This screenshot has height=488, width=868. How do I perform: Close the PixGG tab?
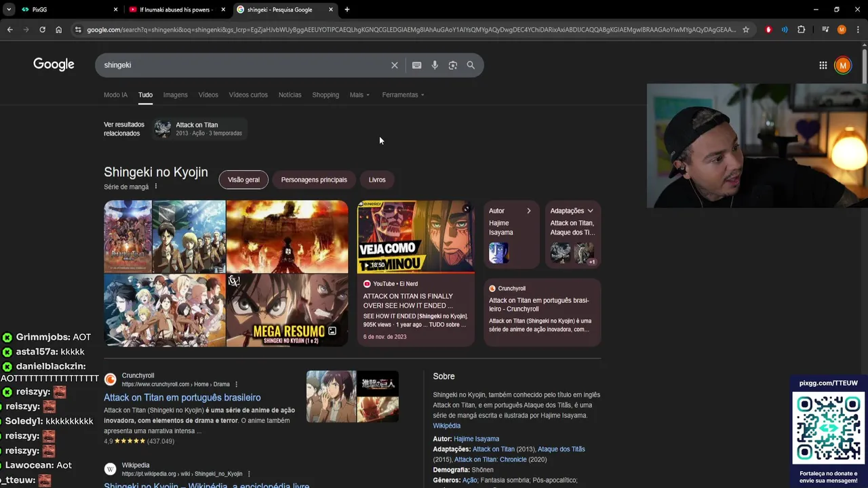(x=115, y=9)
